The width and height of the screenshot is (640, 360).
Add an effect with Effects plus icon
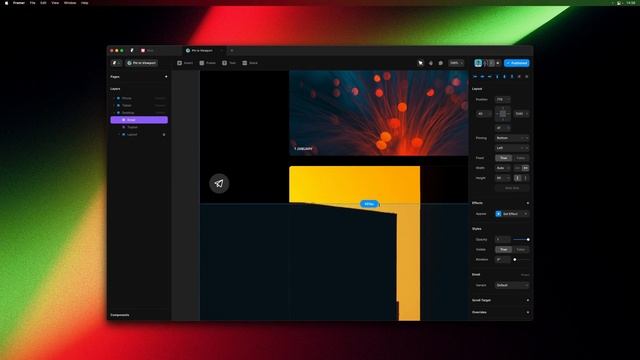coord(527,203)
